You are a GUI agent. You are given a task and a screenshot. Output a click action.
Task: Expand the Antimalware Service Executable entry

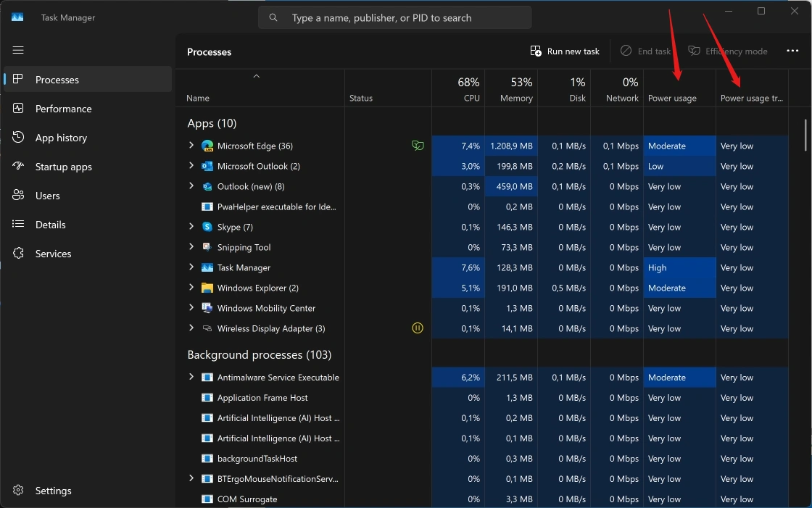(x=191, y=378)
